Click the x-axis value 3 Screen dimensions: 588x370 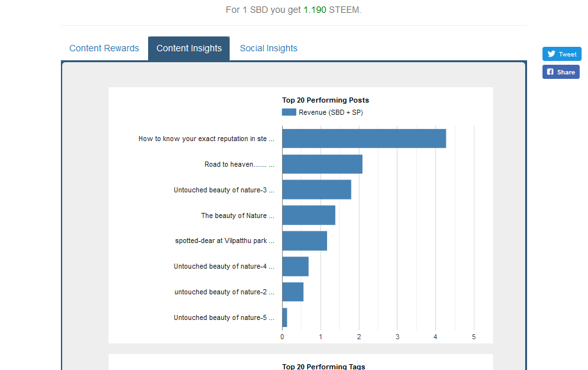click(x=397, y=337)
